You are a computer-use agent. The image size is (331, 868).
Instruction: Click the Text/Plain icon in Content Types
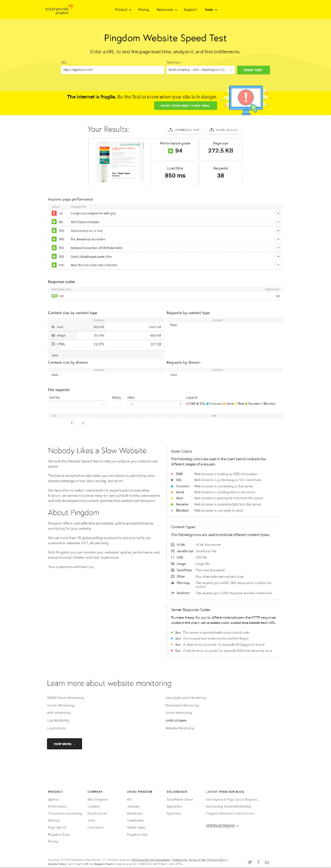coord(173,570)
